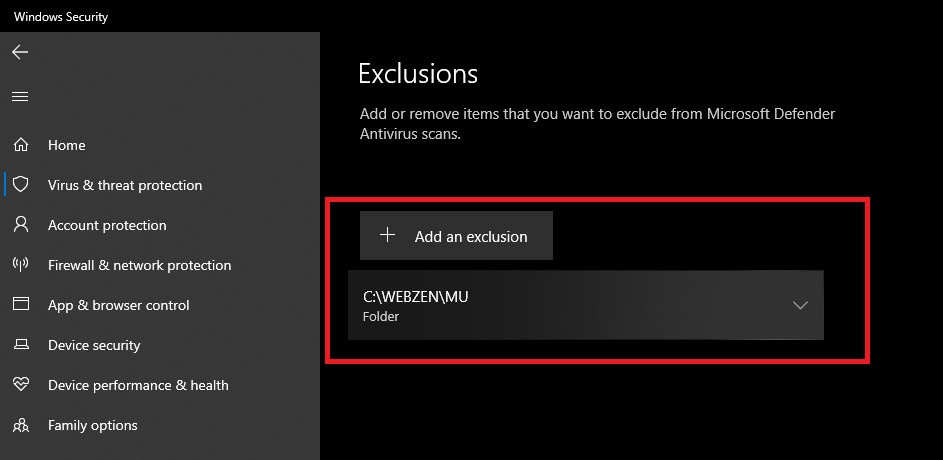This screenshot has width=943, height=460.
Task: Go to Home in the sidebar
Action: click(67, 145)
